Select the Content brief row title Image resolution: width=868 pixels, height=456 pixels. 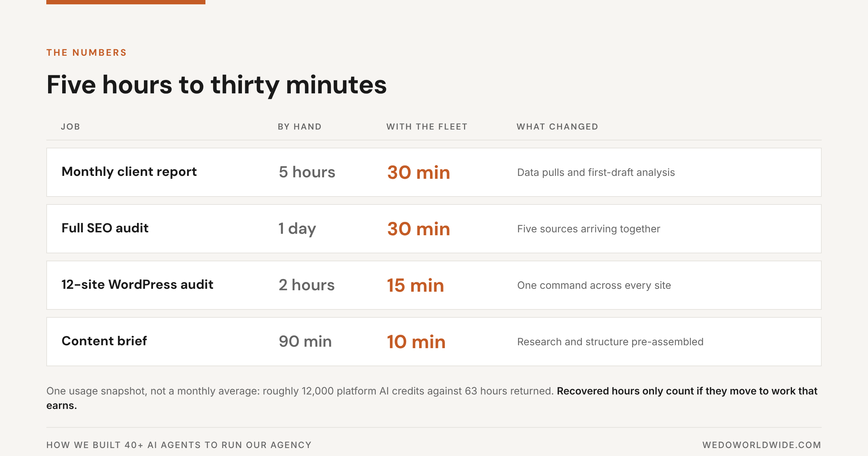pyautogui.click(x=104, y=341)
